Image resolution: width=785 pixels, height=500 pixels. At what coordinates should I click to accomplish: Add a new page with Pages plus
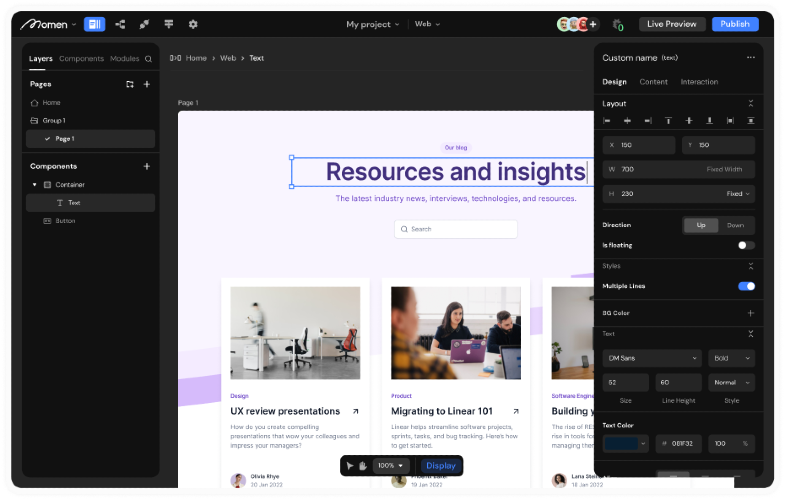point(147,84)
